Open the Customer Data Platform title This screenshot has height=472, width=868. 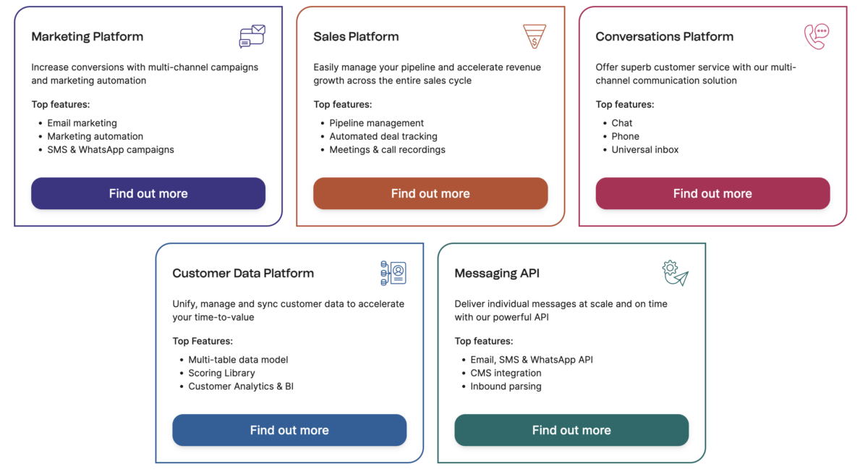(243, 274)
